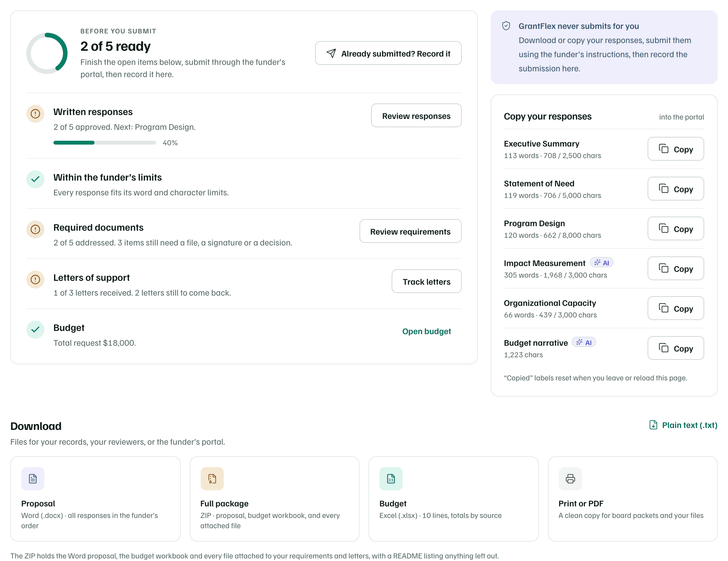The image size is (728, 561).
Task: Click the 40% written responses progress bar
Action: tap(105, 143)
